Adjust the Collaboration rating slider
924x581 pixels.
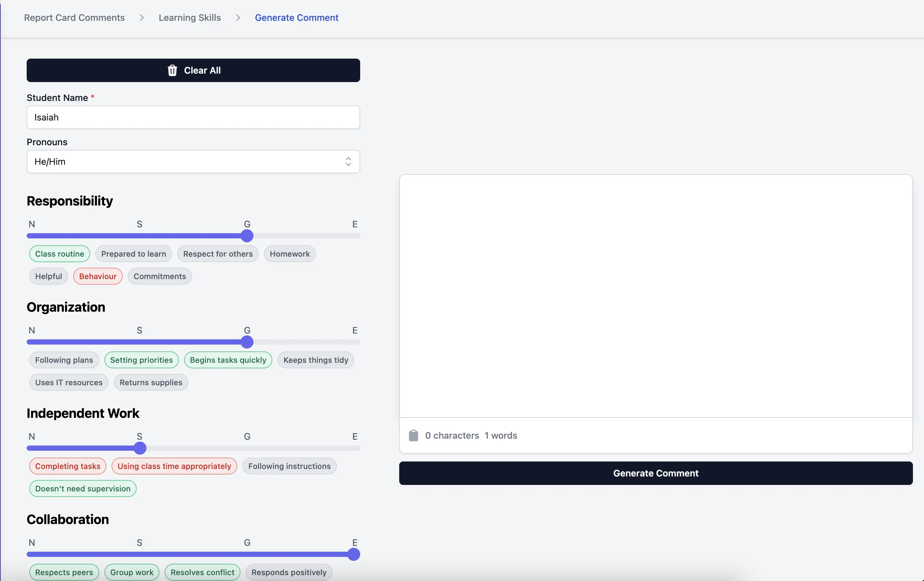tap(354, 554)
